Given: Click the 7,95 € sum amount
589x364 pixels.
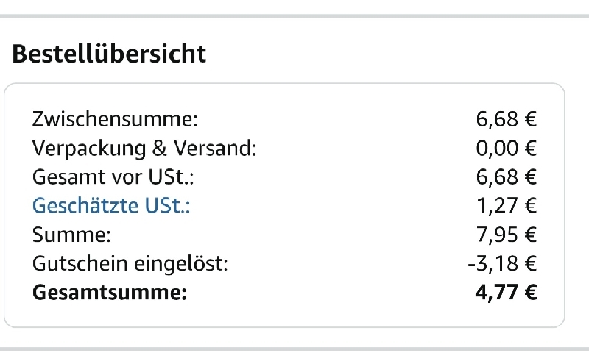Looking at the screenshot, I should pyautogui.click(x=507, y=235).
